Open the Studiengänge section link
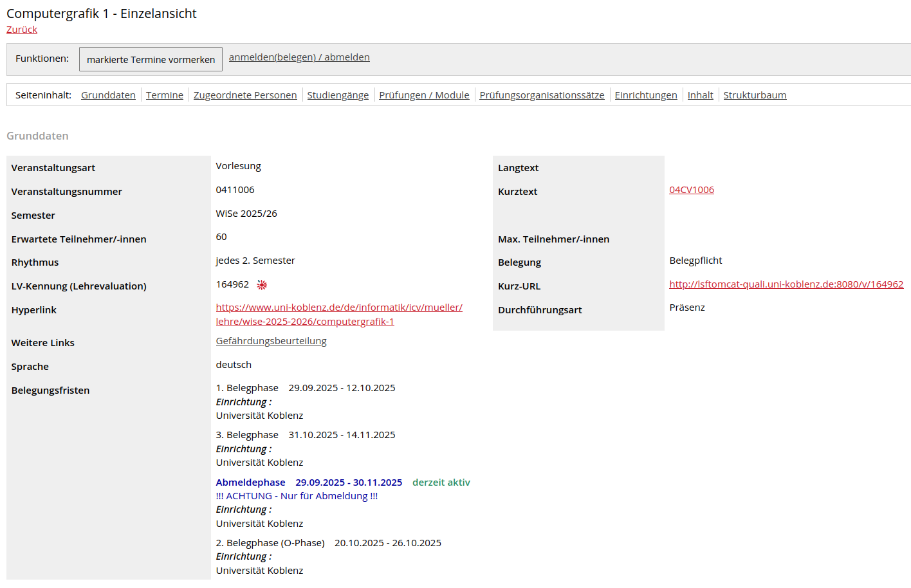This screenshot has width=911, height=588. point(337,95)
